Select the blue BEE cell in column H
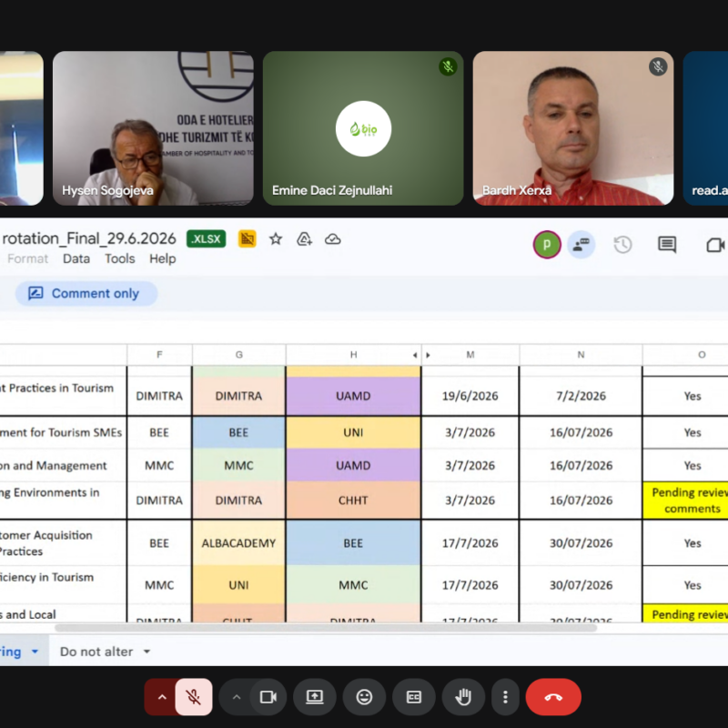728x728 pixels. coord(353,542)
